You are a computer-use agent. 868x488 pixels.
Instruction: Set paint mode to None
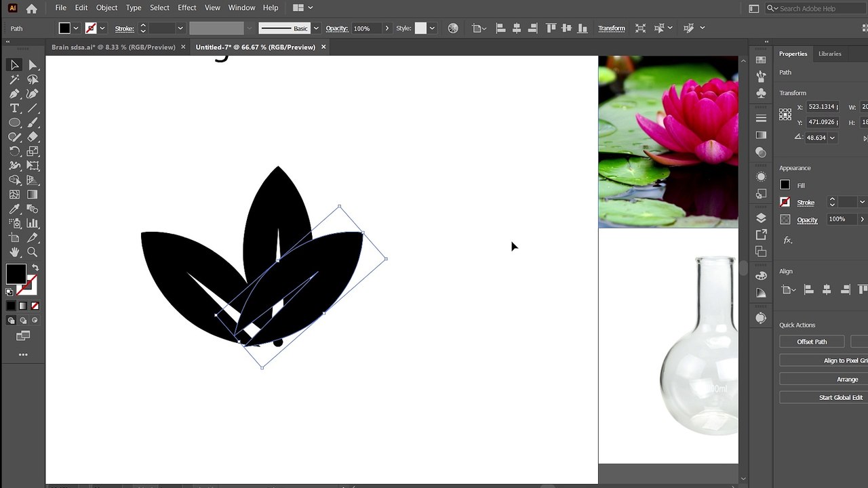(x=35, y=306)
